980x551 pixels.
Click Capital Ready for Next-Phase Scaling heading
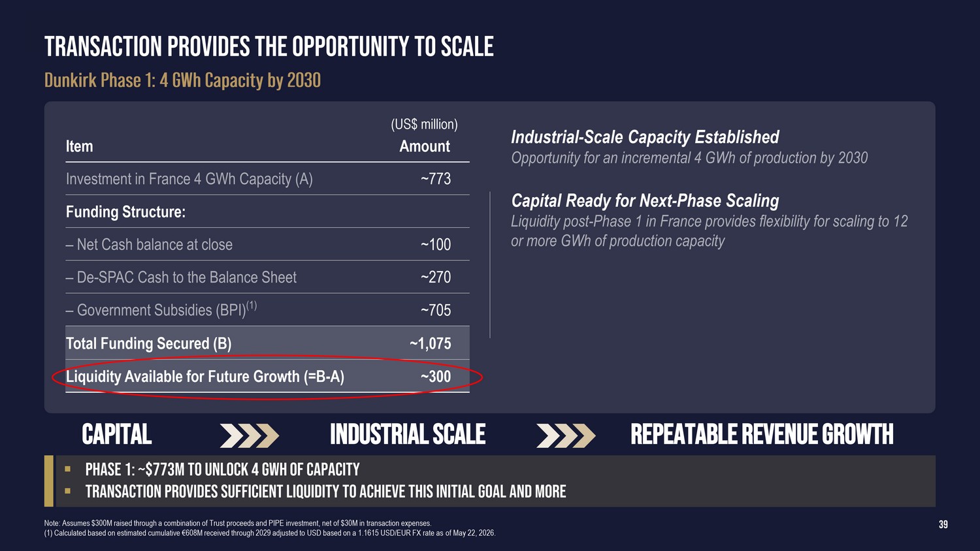[645, 200]
